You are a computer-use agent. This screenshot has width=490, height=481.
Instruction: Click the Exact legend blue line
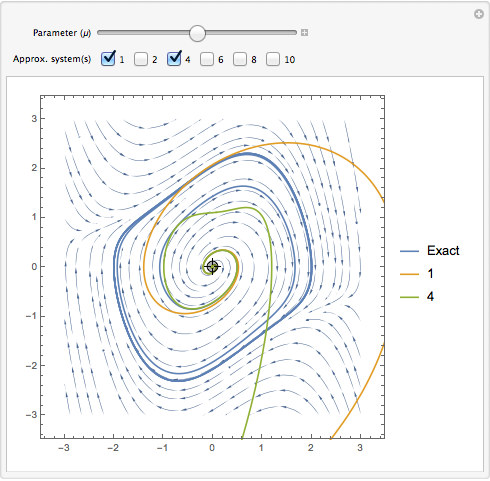pos(409,251)
